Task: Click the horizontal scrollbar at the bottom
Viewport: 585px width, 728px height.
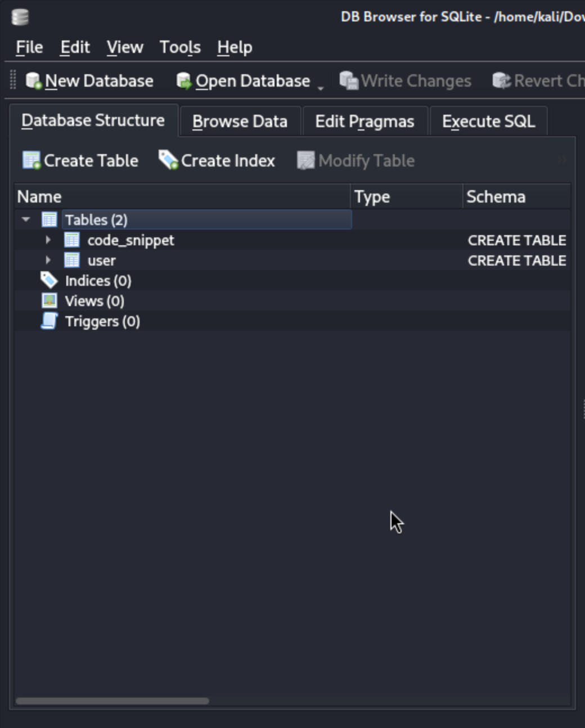Action: pos(112,701)
